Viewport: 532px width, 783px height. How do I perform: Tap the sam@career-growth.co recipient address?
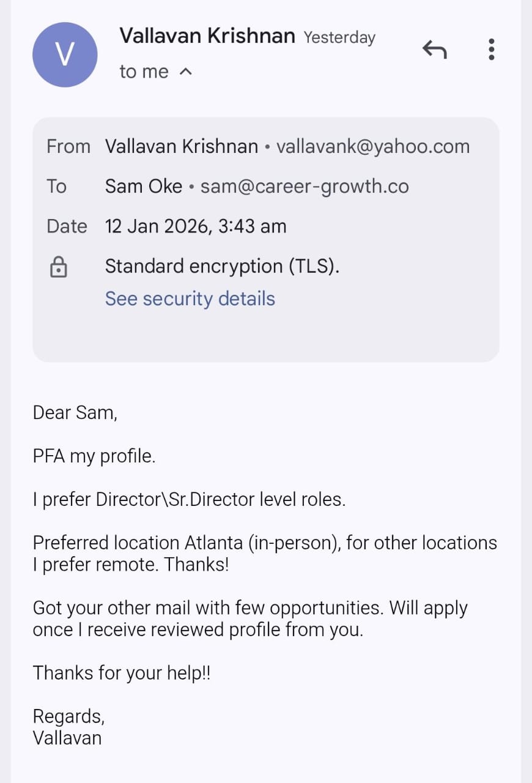pyautogui.click(x=305, y=186)
